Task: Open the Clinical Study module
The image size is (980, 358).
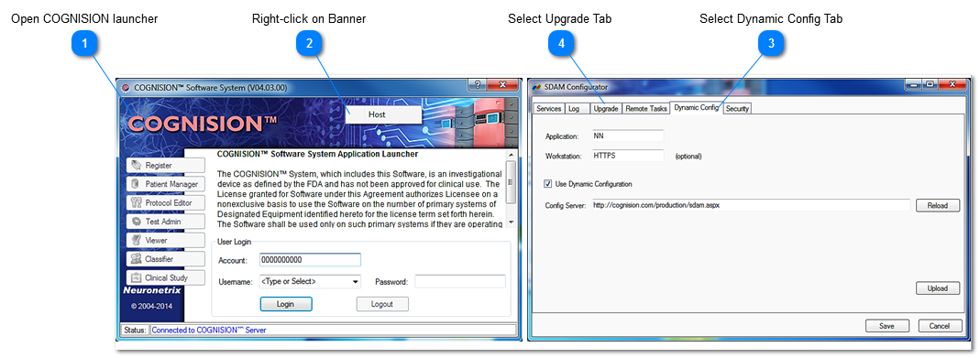Action: point(166,277)
